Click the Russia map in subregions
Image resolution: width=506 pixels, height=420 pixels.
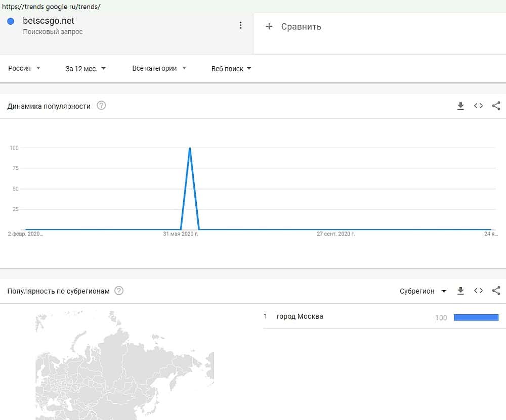tap(124, 369)
